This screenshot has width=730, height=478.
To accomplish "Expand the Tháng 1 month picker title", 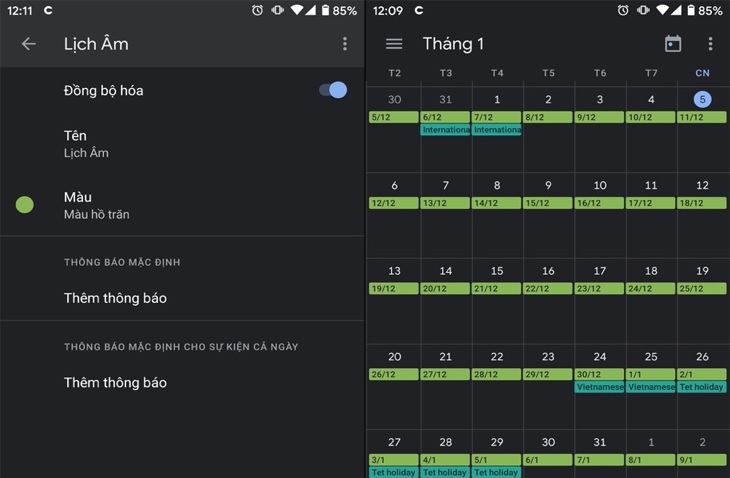I will coord(453,44).
